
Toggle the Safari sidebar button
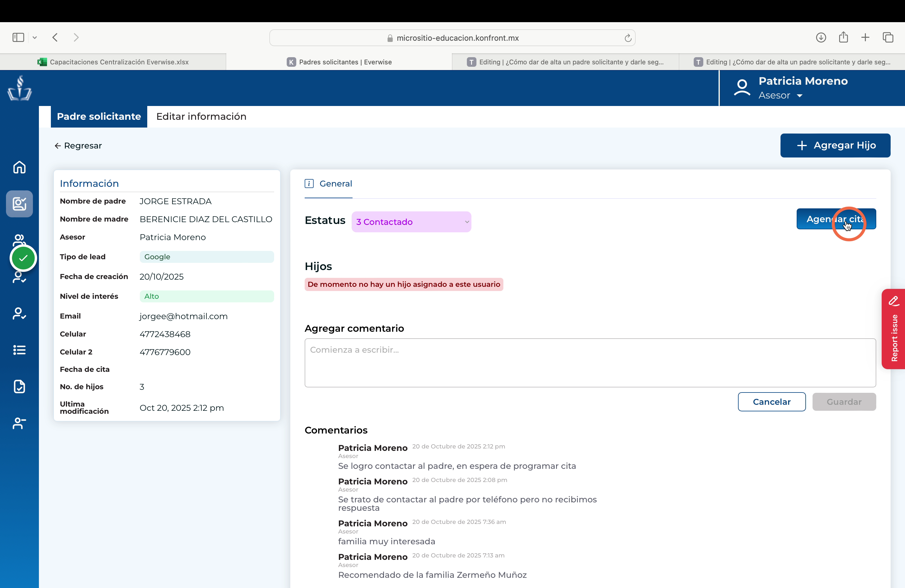point(18,37)
